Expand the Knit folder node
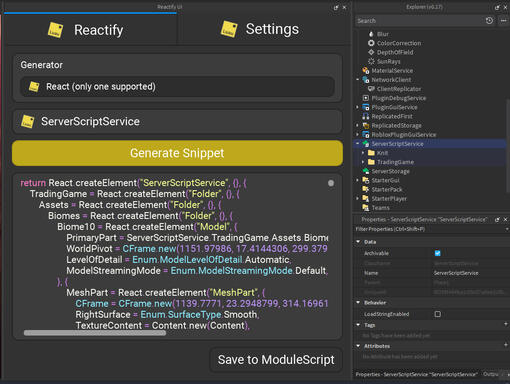The image size is (510, 384). tap(363, 153)
